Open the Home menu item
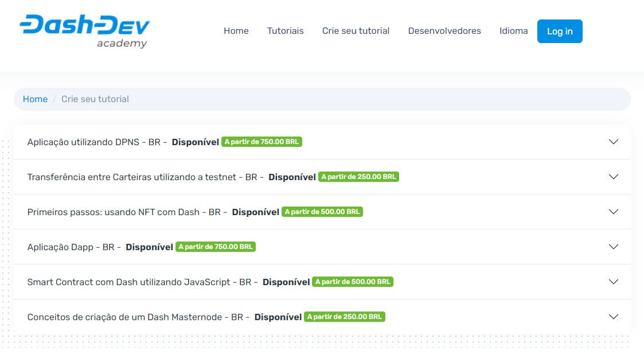This screenshot has width=644, height=354. 236,31
